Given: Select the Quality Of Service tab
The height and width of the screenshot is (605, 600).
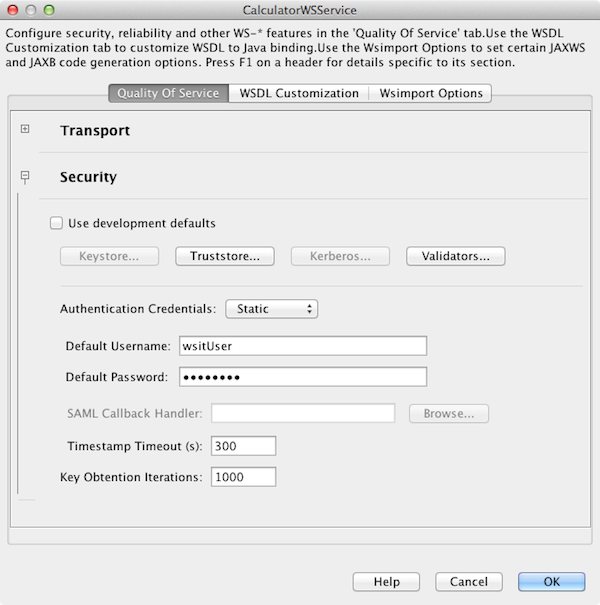Looking at the screenshot, I should pos(168,93).
